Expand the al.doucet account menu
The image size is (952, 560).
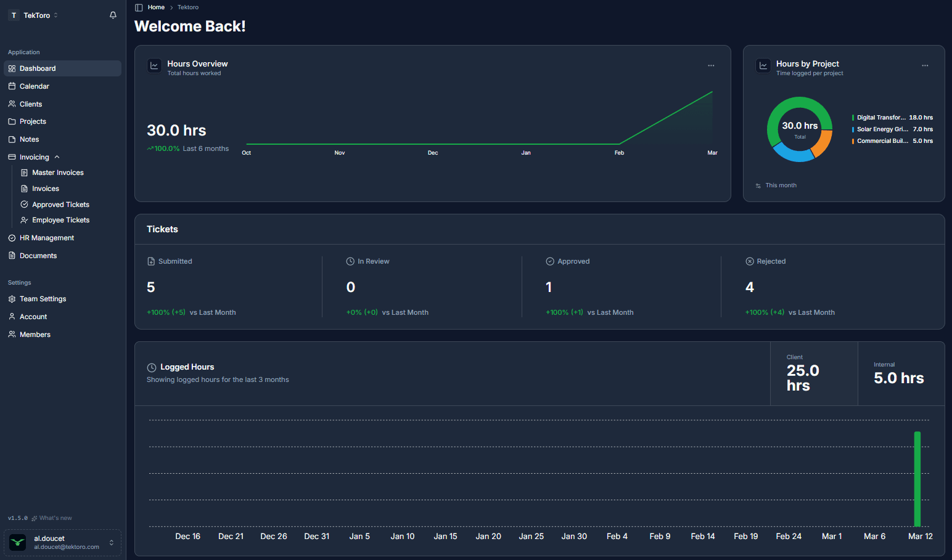(x=113, y=542)
